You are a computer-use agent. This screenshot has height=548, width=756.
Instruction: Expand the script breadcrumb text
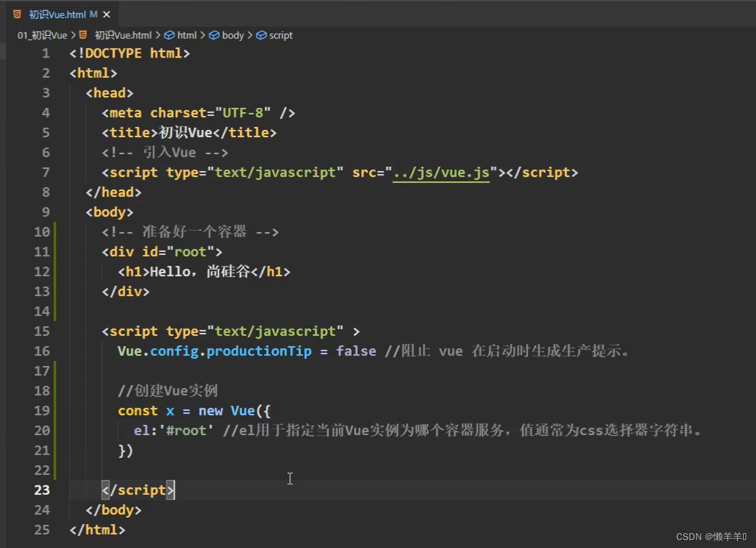pos(281,36)
